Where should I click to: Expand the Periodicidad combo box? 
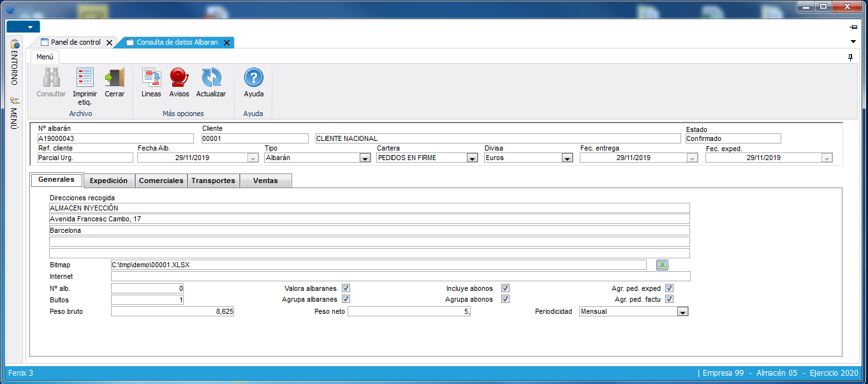pyautogui.click(x=682, y=312)
